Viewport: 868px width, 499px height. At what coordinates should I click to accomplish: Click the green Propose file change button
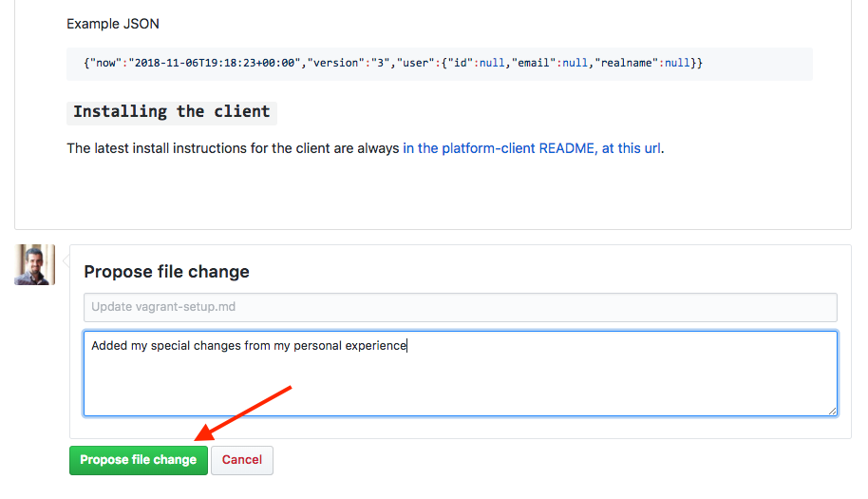(x=138, y=460)
